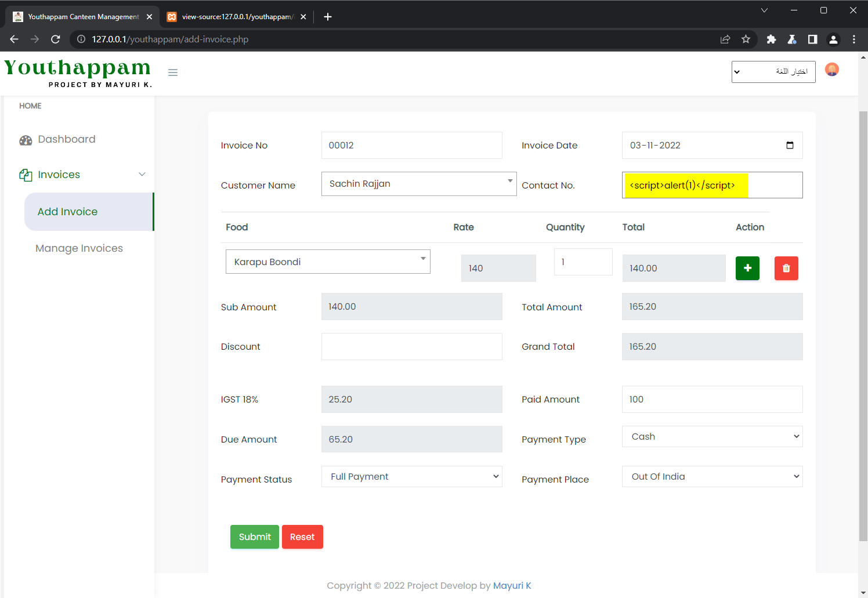868x598 pixels.
Task: Click the Youthappam logo
Action: click(x=78, y=73)
